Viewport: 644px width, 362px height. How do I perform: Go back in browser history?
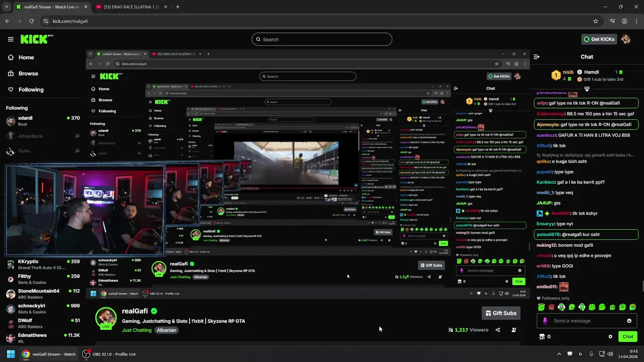coord(7,21)
